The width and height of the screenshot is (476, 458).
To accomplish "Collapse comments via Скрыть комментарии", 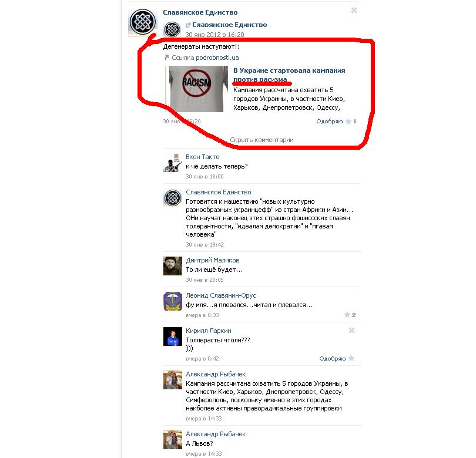I will [x=262, y=140].
